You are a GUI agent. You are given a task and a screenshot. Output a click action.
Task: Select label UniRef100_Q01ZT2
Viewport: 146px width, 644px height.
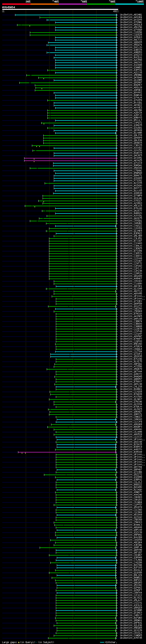(131, 306)
